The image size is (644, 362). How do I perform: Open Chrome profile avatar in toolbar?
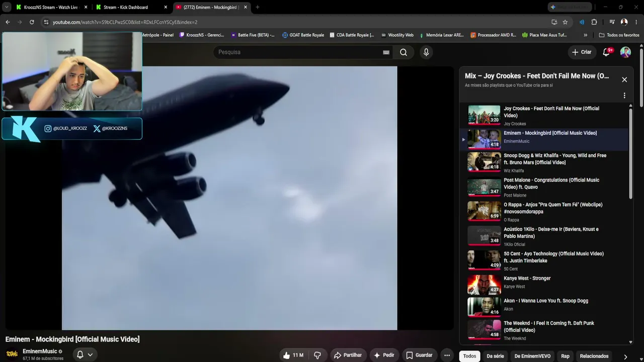point(624,22)
